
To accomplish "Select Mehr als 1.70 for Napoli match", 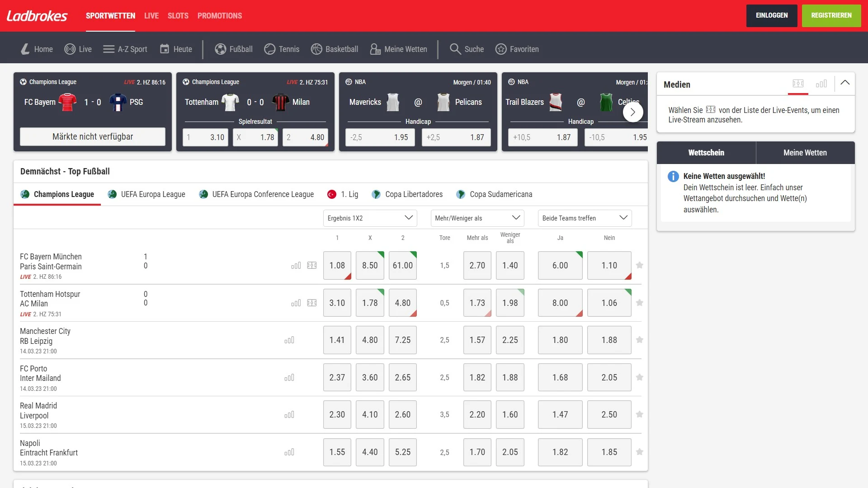I will (x=477, y=452).
